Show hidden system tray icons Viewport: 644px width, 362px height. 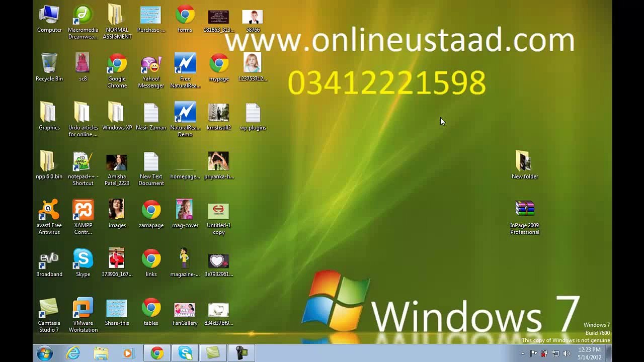523,354
